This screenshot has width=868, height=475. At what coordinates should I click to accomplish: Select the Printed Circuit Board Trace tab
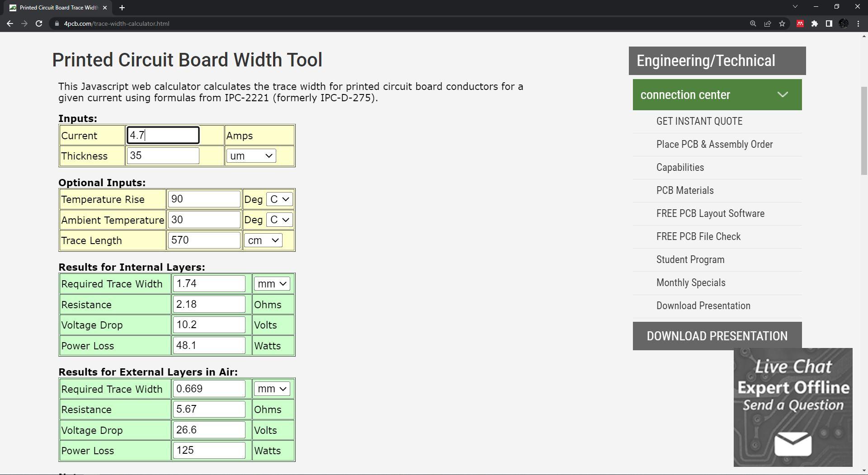pos(58,8)
